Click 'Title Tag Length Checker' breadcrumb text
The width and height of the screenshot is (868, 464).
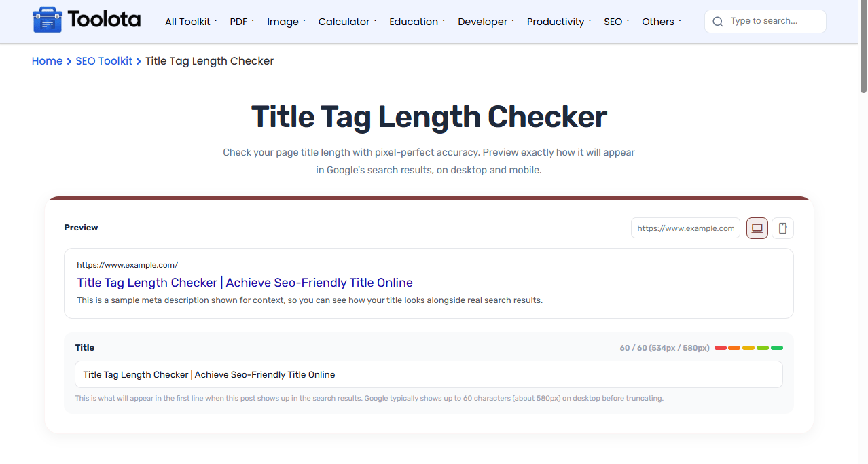pos(209,61)
